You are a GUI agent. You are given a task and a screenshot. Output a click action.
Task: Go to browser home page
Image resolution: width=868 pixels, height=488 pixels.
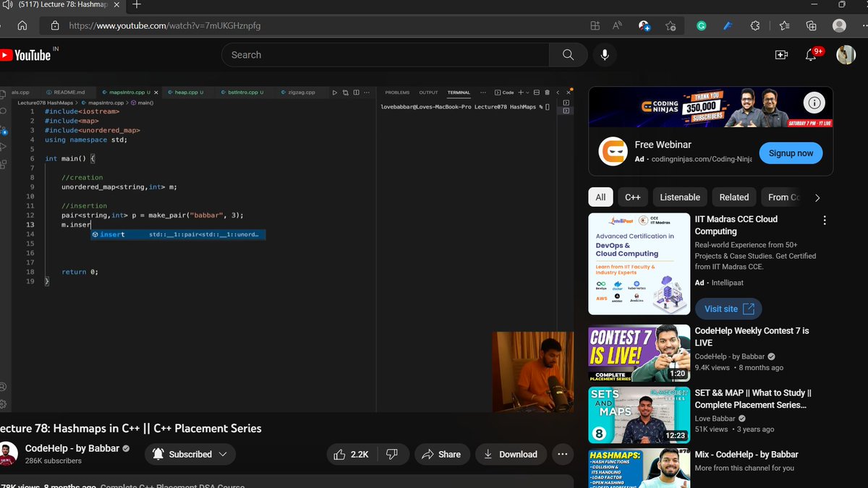pos(22,25)
